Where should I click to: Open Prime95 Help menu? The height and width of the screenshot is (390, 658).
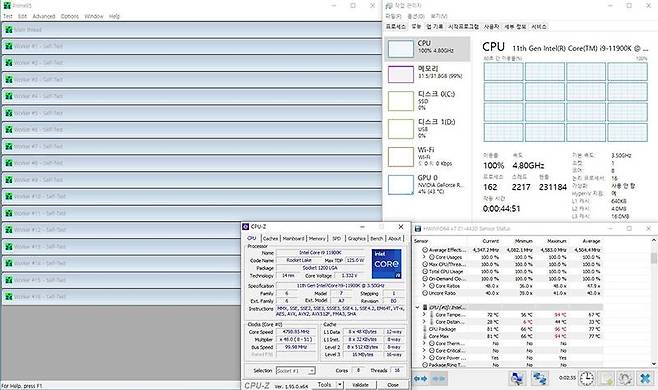coord(114,16)
